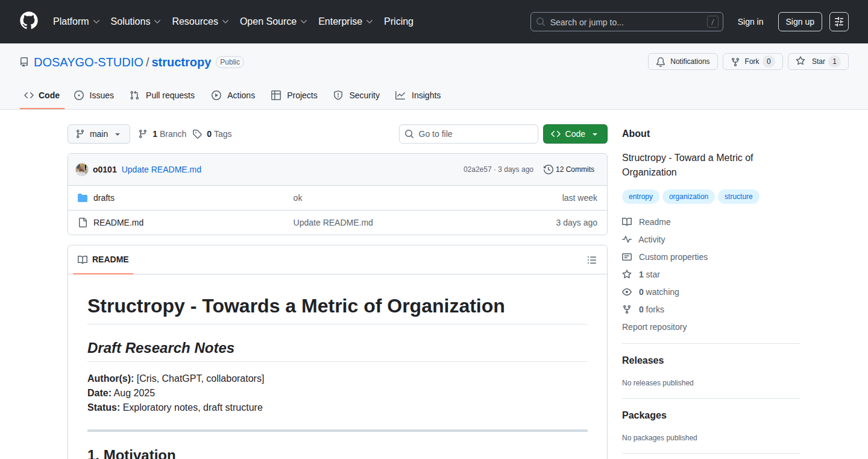868x459 pixels.
Task: Switch to the Code tab
Action: click(x=42, y=95)
